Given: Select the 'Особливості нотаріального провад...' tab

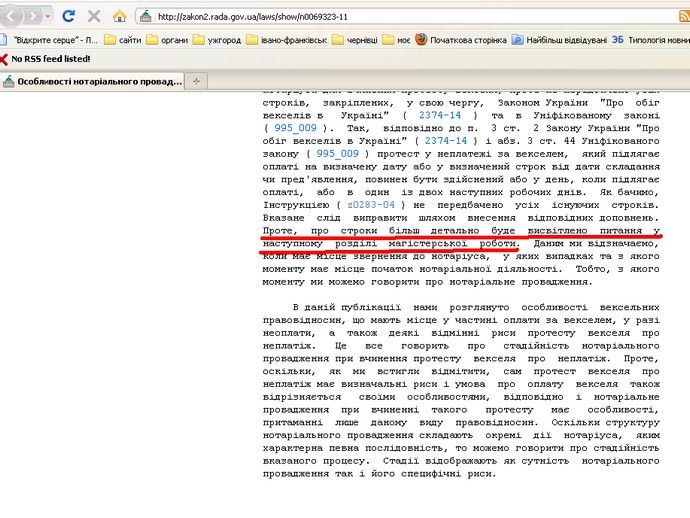Looking at the screenshot, I should pos(93,81).
